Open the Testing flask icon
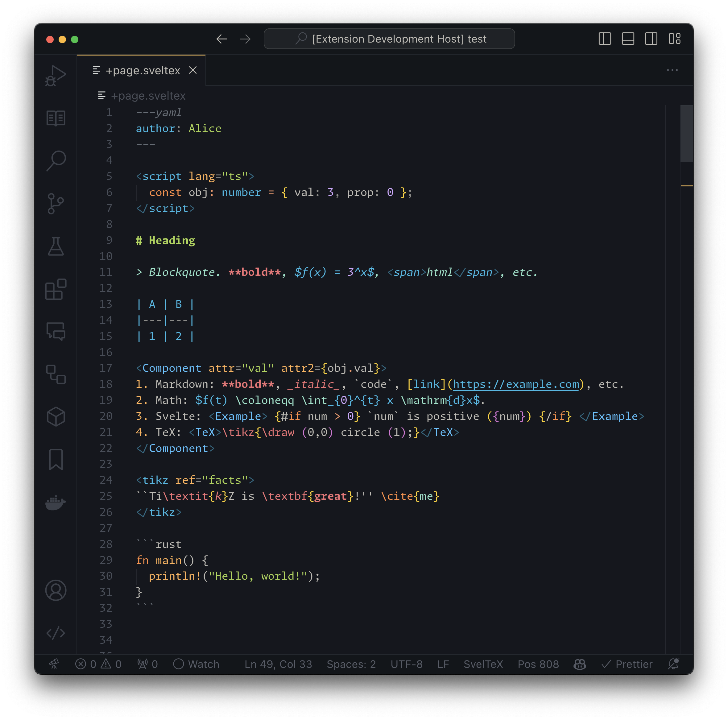Image resolution: width=728 pixels, height=720 pixels. click(56, 246)
